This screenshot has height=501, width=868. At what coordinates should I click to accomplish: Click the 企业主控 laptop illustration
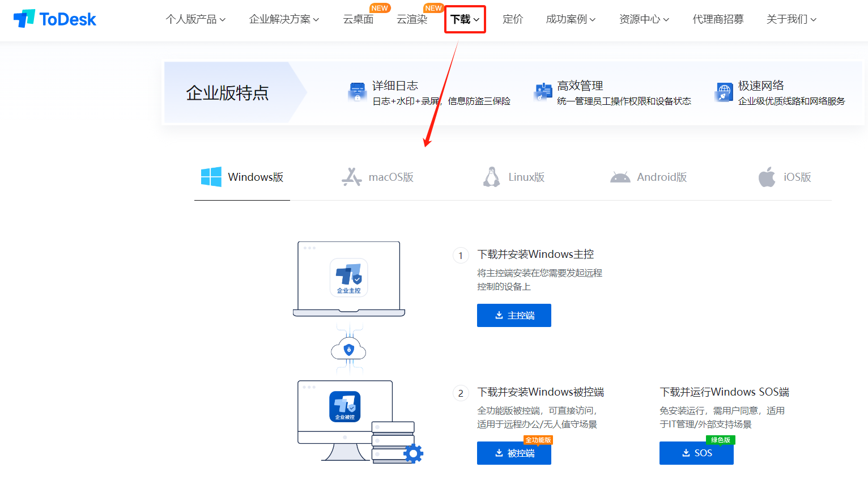(x=348, y=278)
